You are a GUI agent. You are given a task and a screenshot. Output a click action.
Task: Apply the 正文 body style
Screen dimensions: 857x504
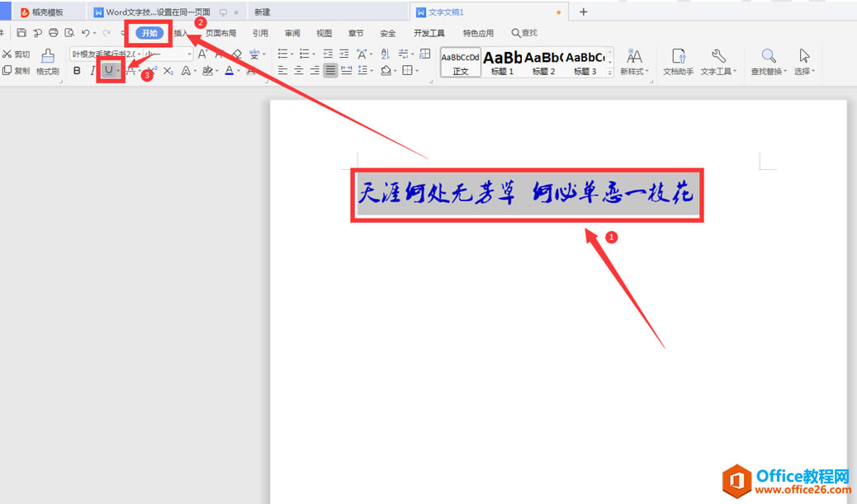460,63
